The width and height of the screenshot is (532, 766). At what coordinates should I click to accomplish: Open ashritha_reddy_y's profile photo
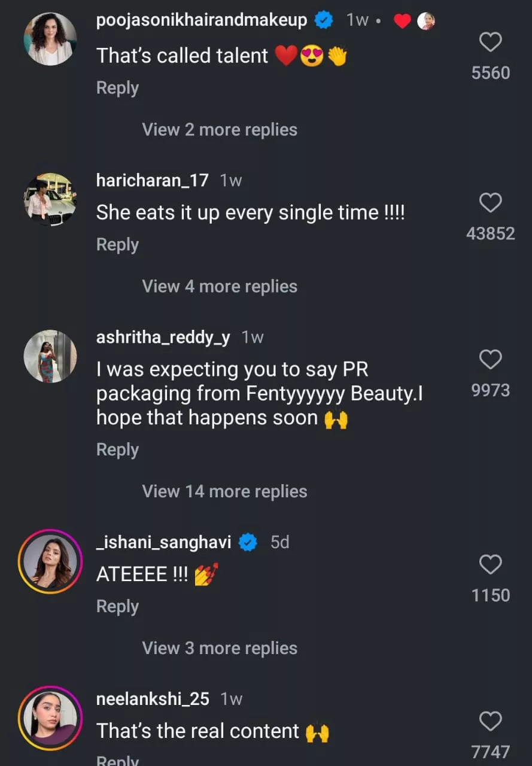point(50,356)
